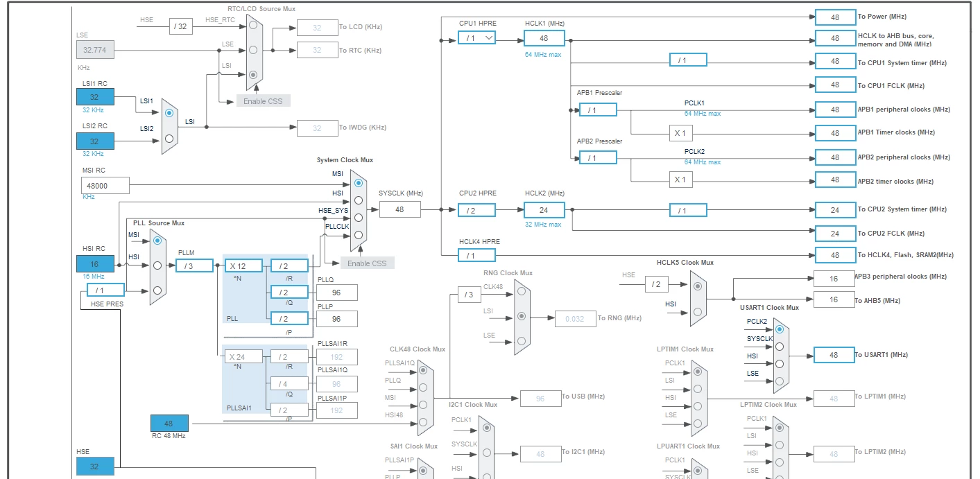Select HSI in USART1 Clock Mux
The image size is (980, 479).
[780, 364]
